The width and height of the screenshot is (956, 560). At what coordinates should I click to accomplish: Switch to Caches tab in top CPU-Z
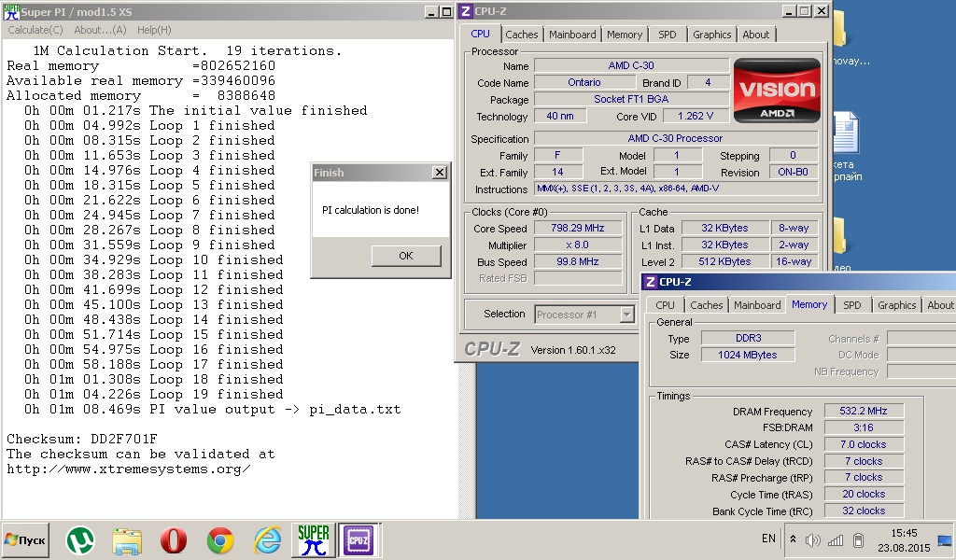522,35
